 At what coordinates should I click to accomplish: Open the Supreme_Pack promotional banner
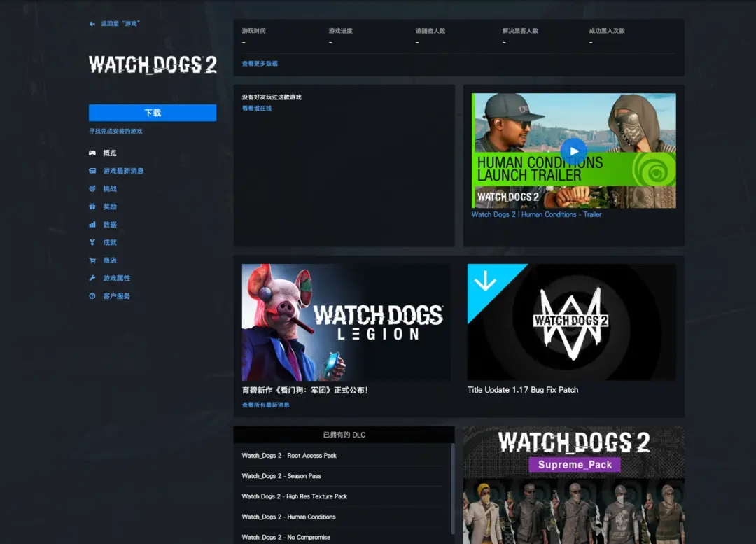(574, 485)
